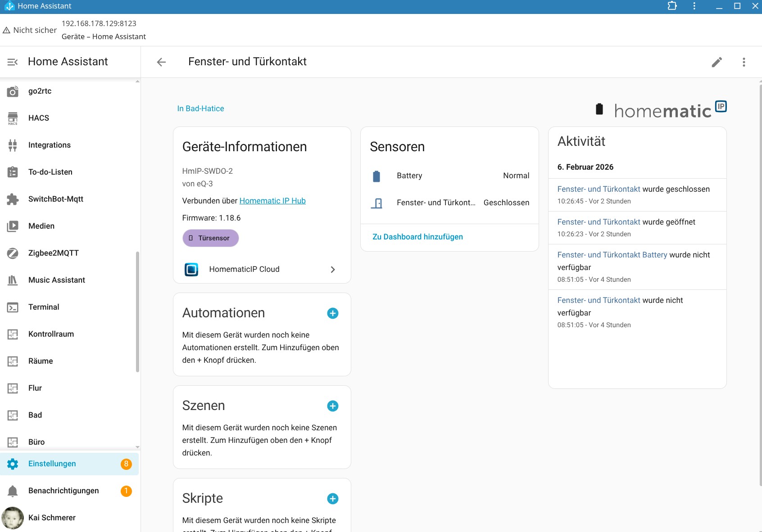Select Einstellungen in the sidebar
Viewport: 762px width, 532px height.
(52, 464)
